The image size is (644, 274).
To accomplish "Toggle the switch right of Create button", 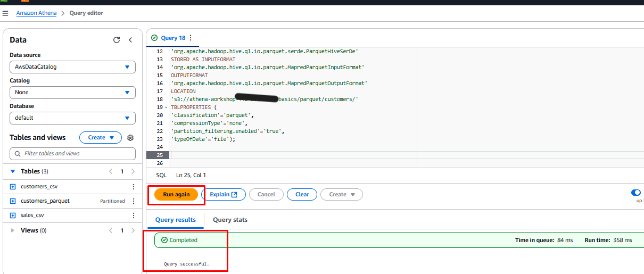I will tap(635, 193).
